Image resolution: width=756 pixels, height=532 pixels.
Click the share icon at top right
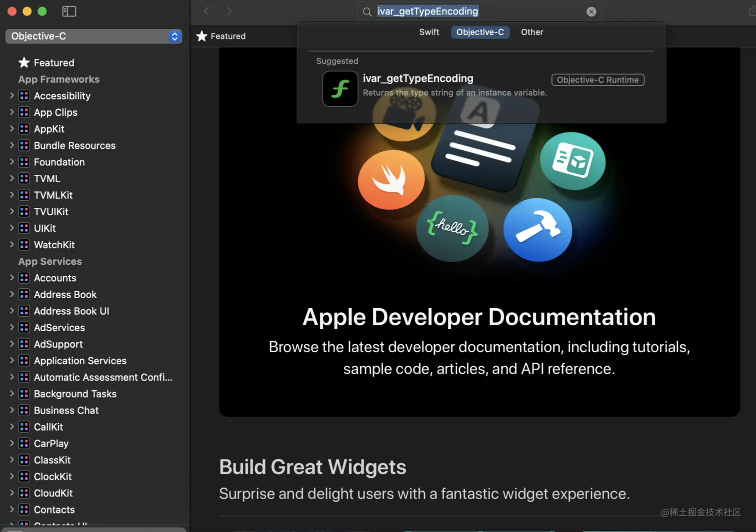[752, 11]
